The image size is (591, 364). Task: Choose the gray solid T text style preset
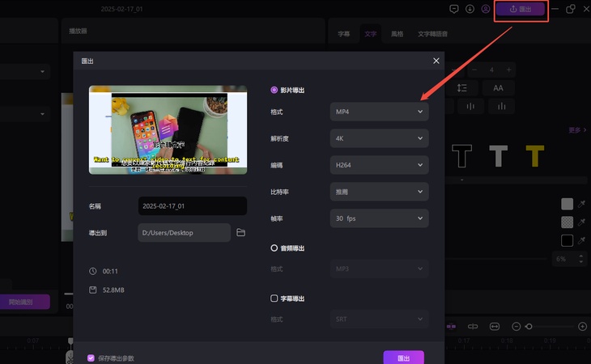(498, 156)
